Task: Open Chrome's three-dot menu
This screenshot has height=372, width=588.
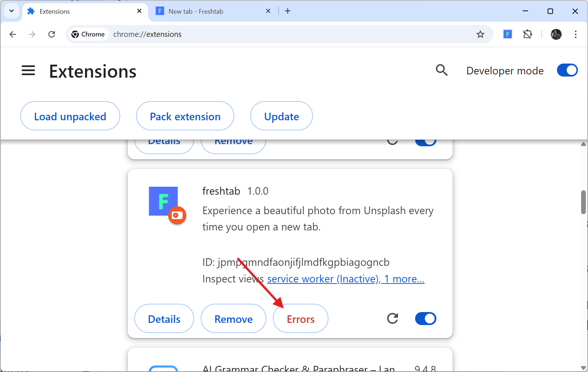Action: tap(576, 34)
